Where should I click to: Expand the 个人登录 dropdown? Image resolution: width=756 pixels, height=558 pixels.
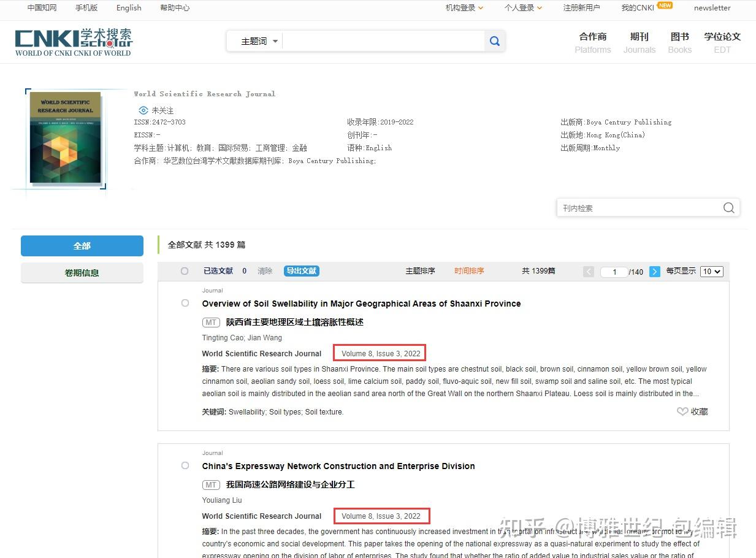tap(523, 8)
